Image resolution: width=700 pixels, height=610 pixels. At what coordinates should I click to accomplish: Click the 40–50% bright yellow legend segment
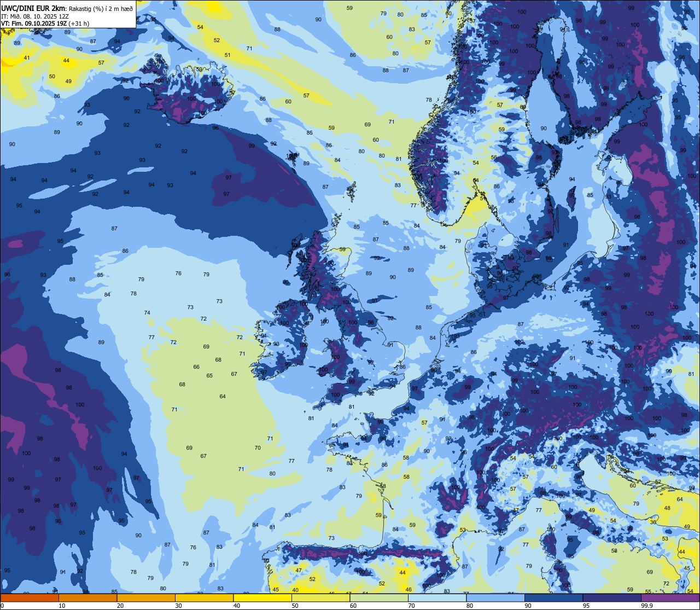click(x=262, y=598)
